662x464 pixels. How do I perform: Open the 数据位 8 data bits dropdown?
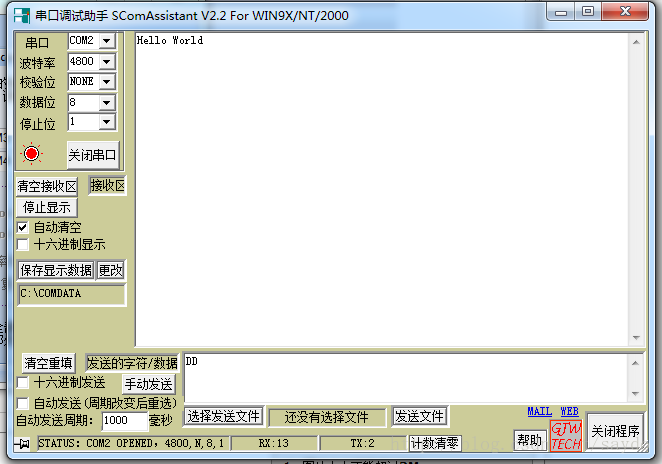(x=107, y=103)
